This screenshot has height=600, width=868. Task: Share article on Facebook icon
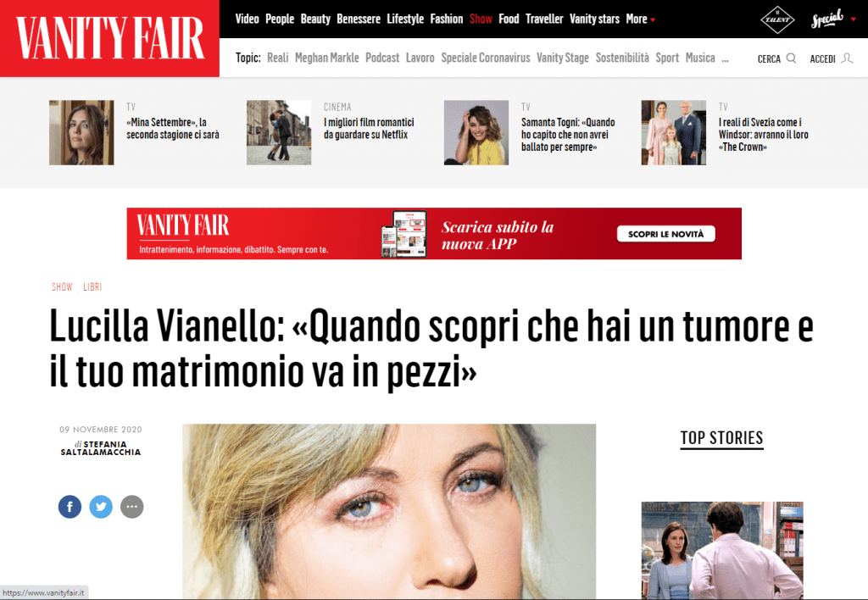pos(70,507)
